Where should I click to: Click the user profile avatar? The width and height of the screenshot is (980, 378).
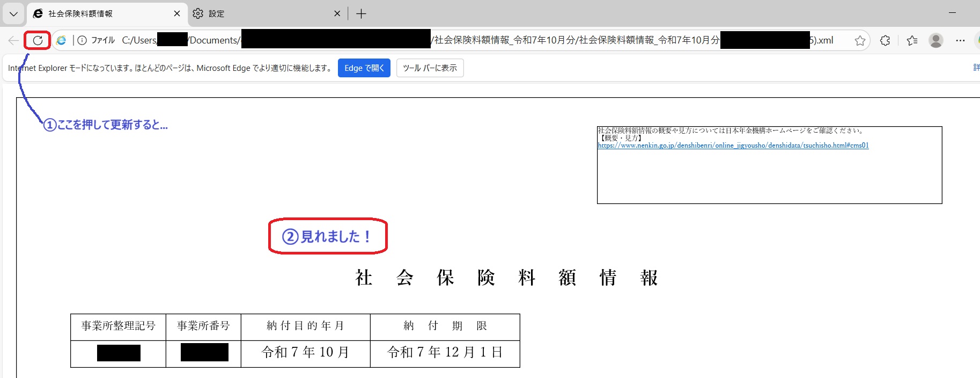[936, 41]
